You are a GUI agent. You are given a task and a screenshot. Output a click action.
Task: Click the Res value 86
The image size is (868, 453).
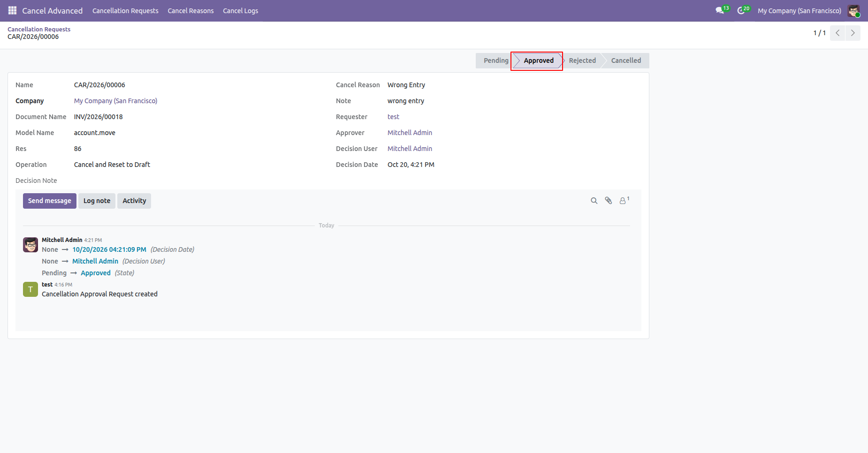click(77, 149)
